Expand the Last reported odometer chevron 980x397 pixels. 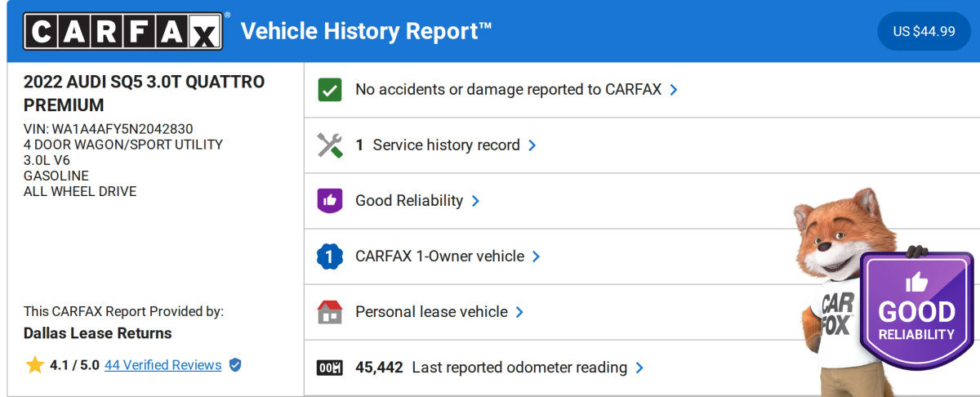639,368
